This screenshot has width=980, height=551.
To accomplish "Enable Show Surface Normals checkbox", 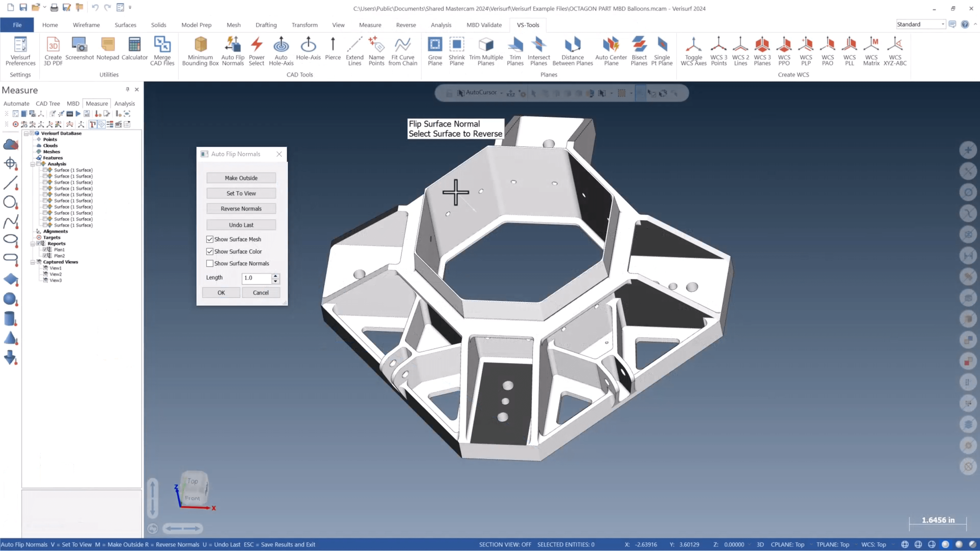I will pyautogui.click(x=209, y=263).
